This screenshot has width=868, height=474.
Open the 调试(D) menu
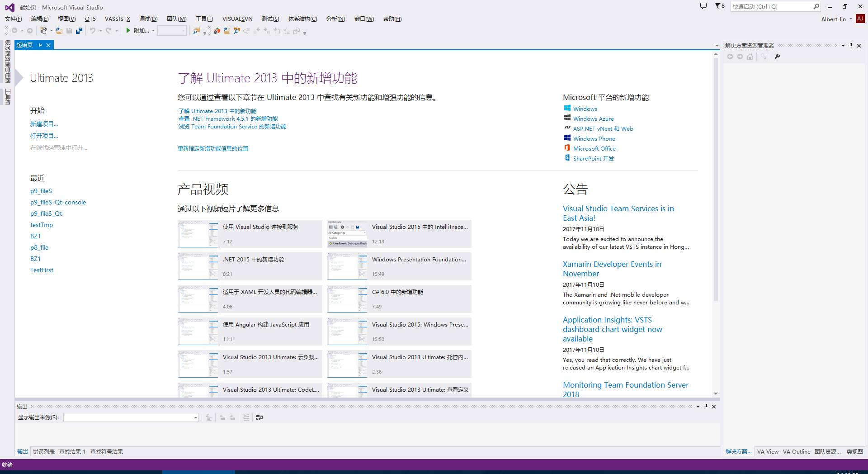148,19
